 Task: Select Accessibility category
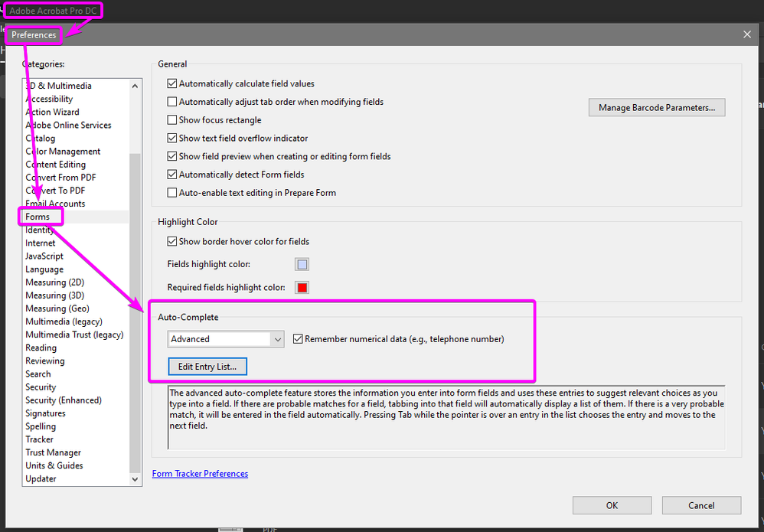[49, 99]
